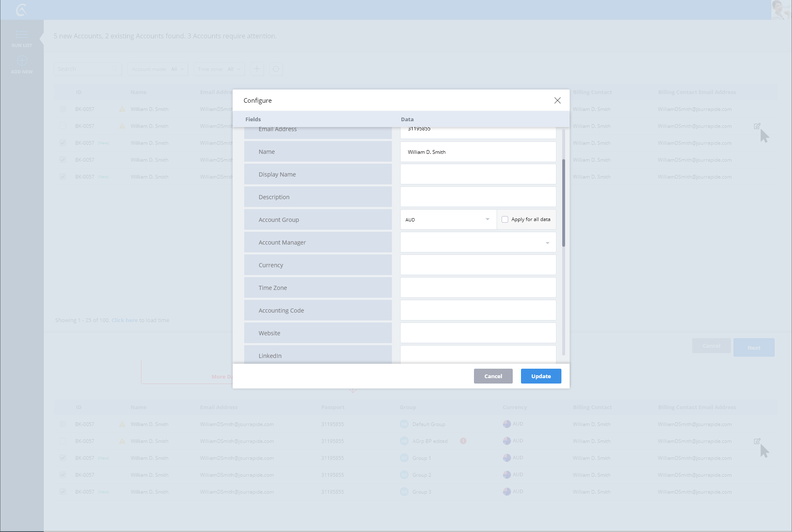This screenshot has width=792, height=532.
Task: Click the red error indicator beside AGrp BP edited
Action: (x=463, y=441)
